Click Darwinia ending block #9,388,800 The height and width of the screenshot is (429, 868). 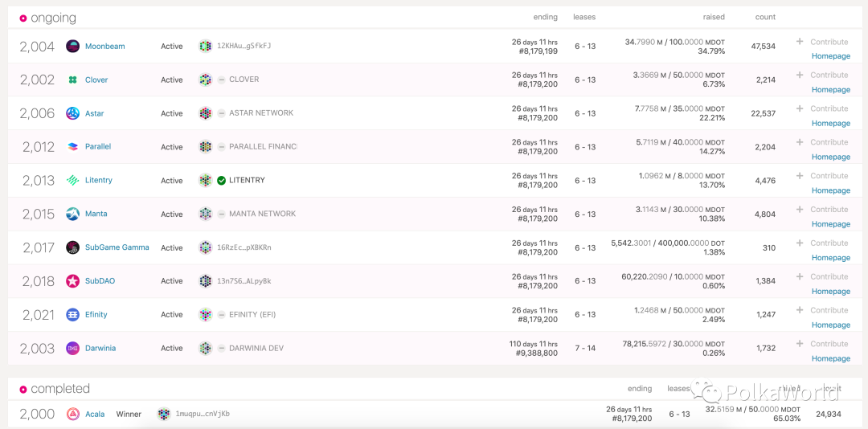537,353
